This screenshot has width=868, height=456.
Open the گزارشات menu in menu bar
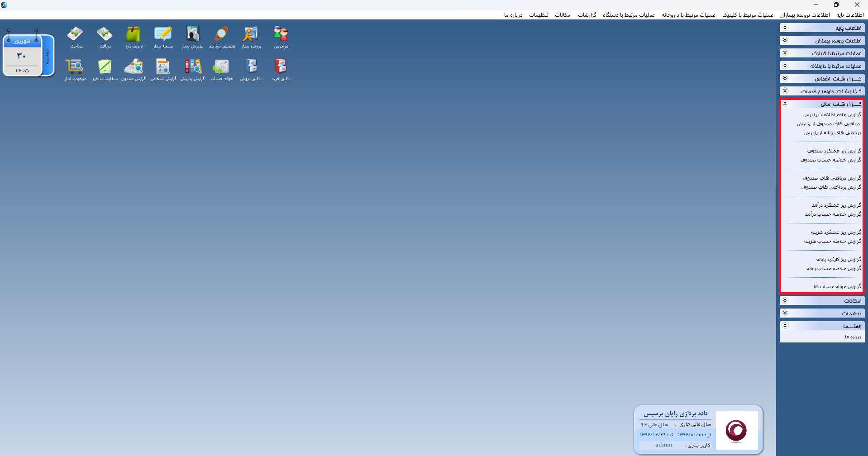587,15
